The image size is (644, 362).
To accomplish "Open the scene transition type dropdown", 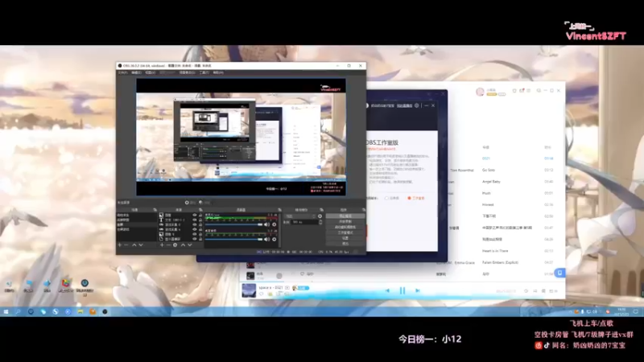I will [x=301, y=216].
